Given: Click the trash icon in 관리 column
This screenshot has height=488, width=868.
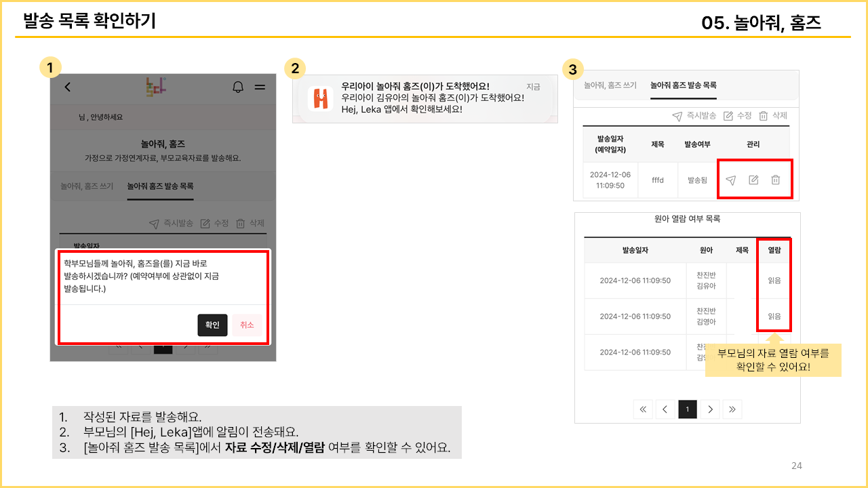Looking at the screenshot, I should coord(776,180).
